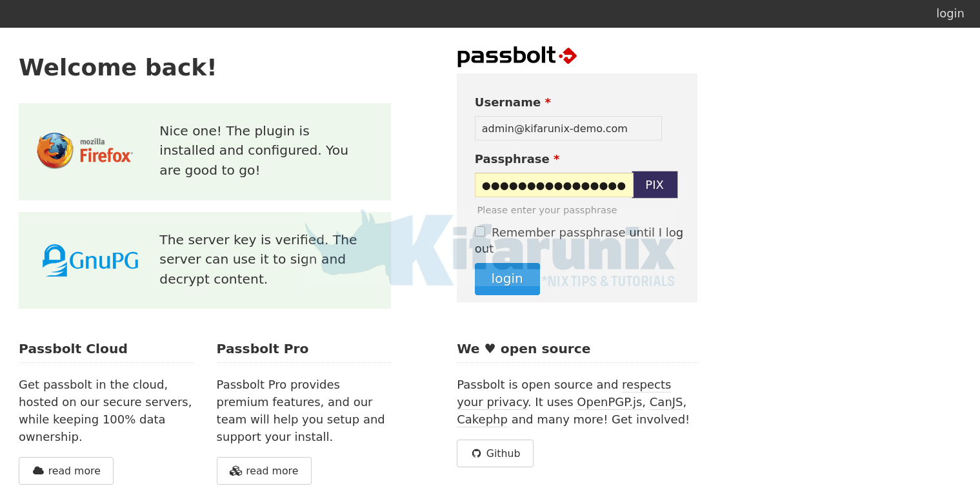
Task: Click the heart symbol in the open source heading
Action: (490, 349)
